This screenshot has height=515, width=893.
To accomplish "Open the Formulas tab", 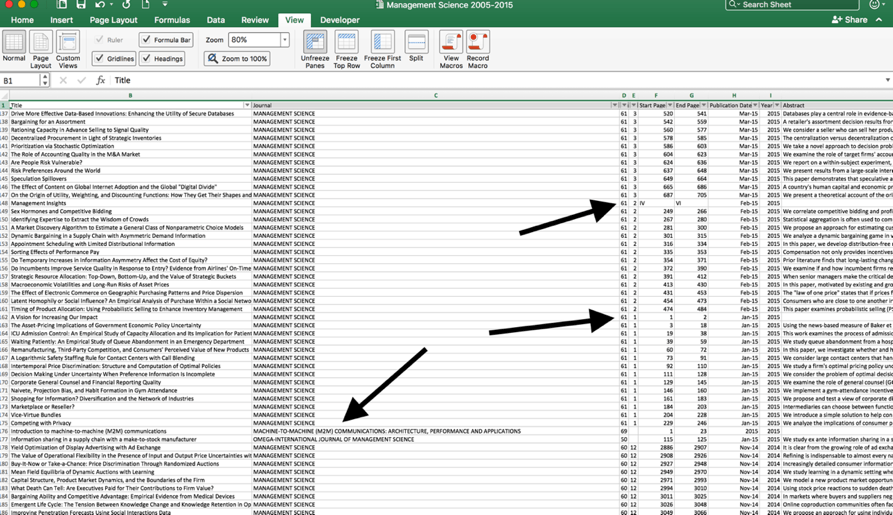I will point(172,20).
